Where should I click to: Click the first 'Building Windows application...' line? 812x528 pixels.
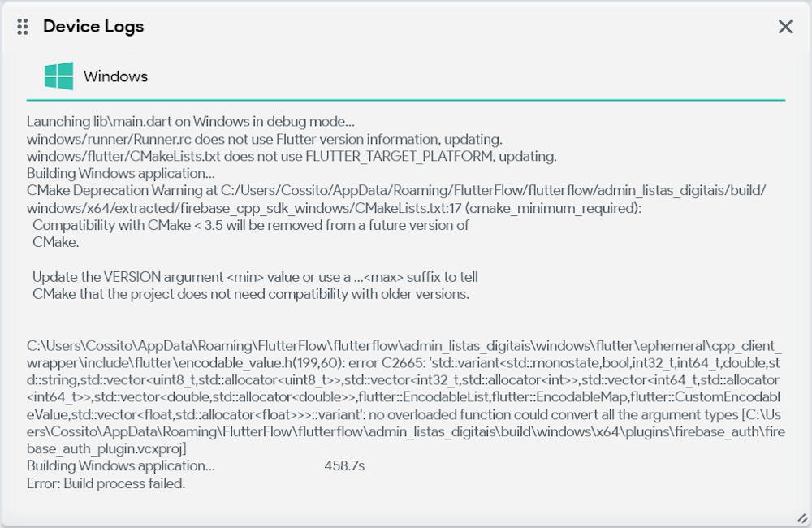(121, 173)
